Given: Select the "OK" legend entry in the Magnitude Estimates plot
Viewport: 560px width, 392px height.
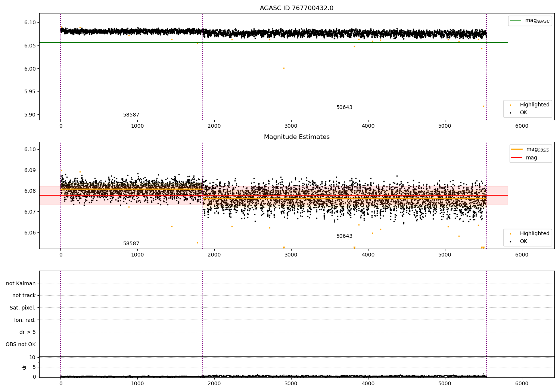Looking at the screenshot, I should pos(523,242).
